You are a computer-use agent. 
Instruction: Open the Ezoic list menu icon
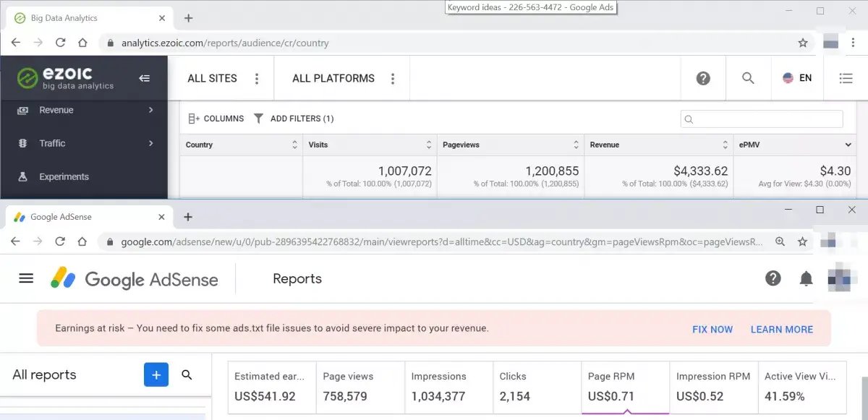(x=846, y=78)
